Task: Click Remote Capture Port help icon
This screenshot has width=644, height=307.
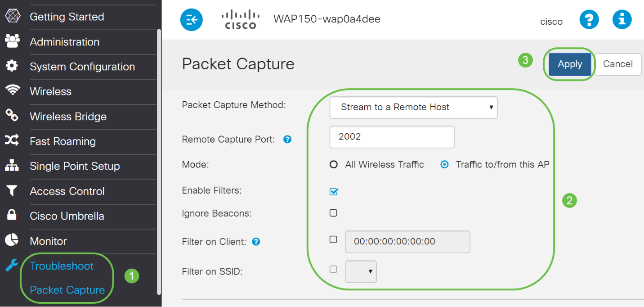Action: pos(287,140)
